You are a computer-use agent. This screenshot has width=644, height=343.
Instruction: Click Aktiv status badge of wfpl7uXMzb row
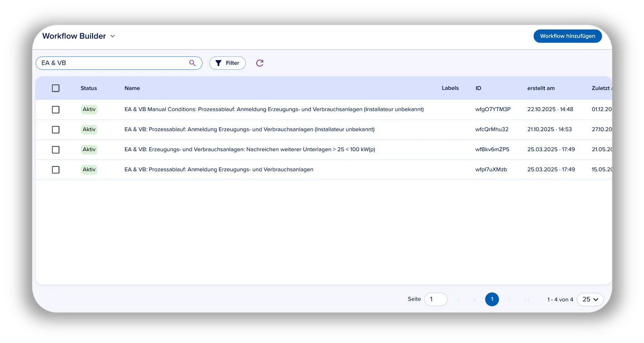pos(89,170)
